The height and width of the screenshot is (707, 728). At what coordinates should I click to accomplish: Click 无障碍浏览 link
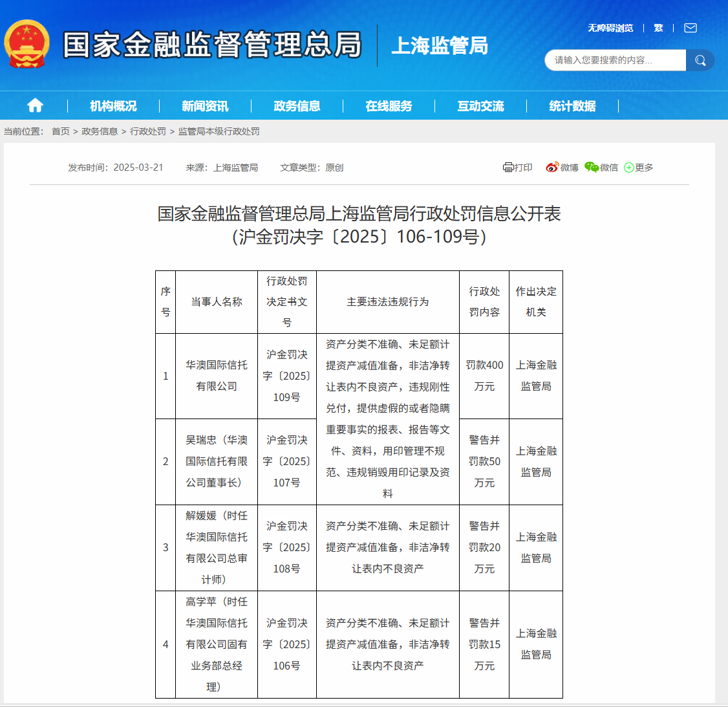click(610, 28)
